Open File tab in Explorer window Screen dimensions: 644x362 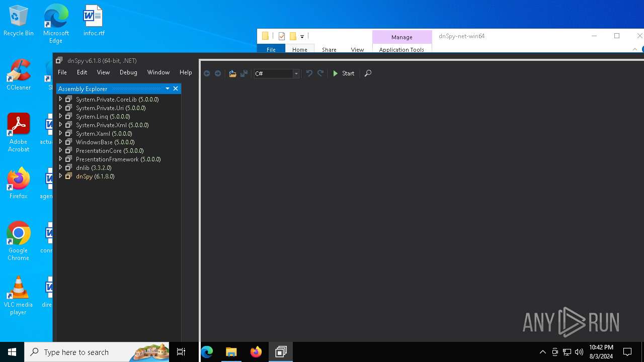tap(271, 49)
